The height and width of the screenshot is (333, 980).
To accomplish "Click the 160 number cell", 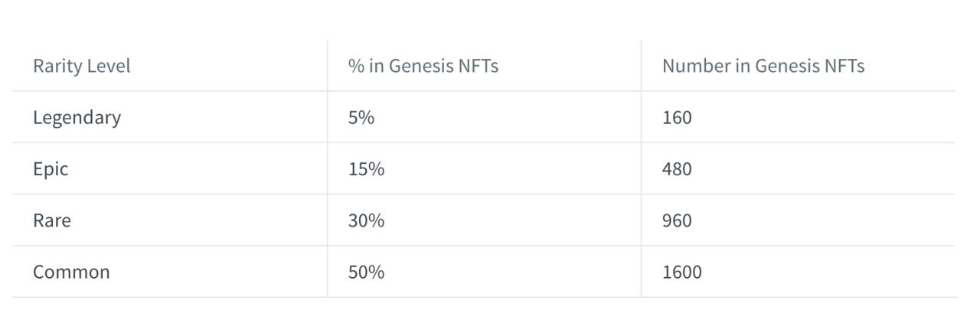I will (x=676, y=117).
